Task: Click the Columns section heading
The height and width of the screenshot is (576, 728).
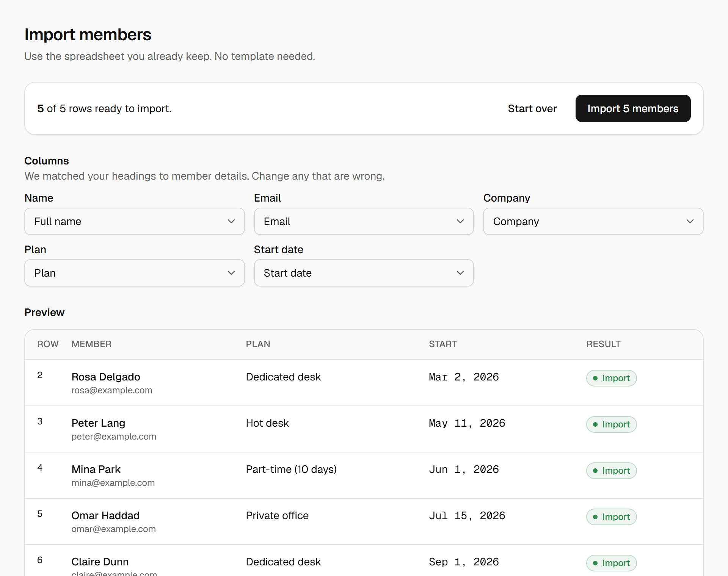Action: [x=47, y=161]
